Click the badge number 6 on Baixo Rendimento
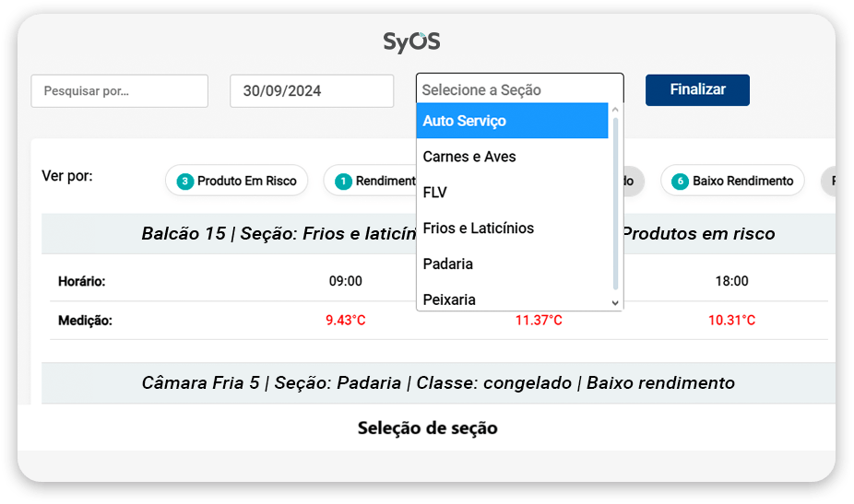 pyautogui.click(x=680, y=182)
